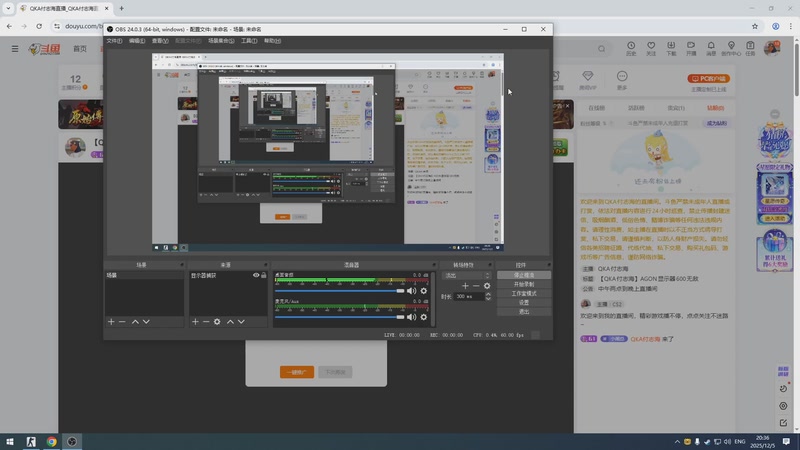Click the Studio Mode button in Controls
The width and height of the screenshot is (800, 450).
524,294
